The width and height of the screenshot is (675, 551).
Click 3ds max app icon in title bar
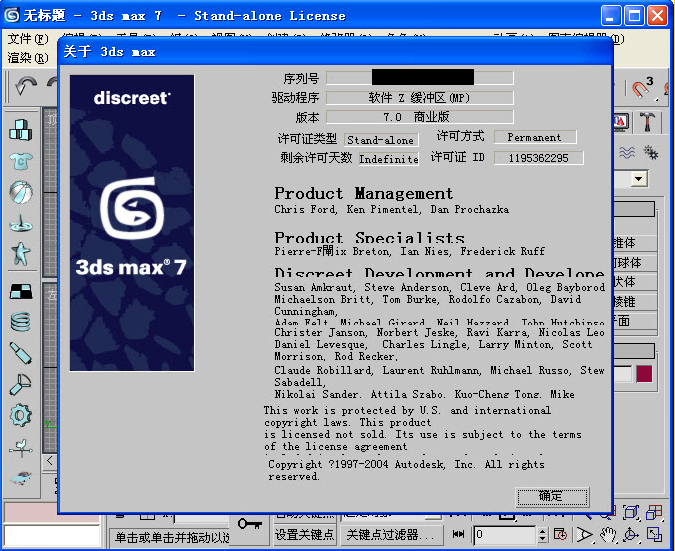pyautogui.click(x=12, y=15)
